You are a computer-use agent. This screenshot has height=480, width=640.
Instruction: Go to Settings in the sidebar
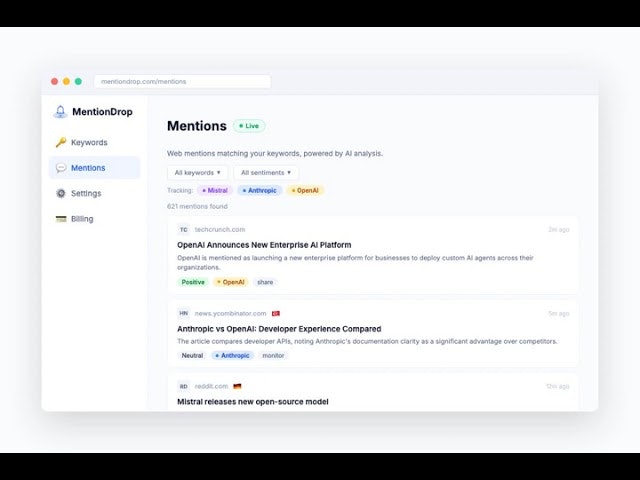pos(94,193)
